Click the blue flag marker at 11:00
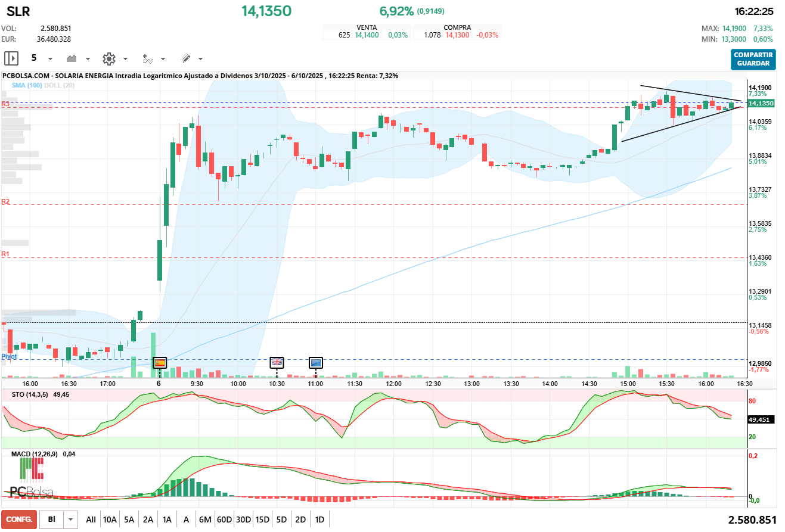 [x=316, y=362]
